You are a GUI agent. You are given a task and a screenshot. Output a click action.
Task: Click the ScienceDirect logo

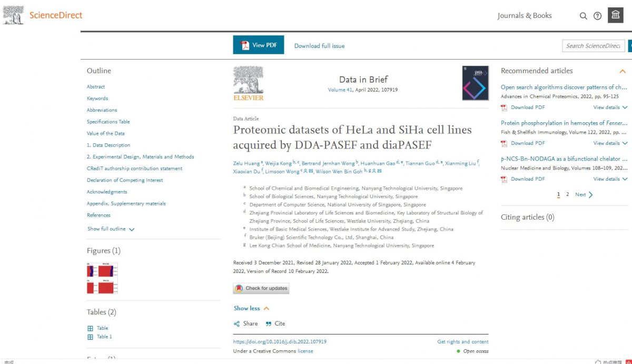(55, 15)
